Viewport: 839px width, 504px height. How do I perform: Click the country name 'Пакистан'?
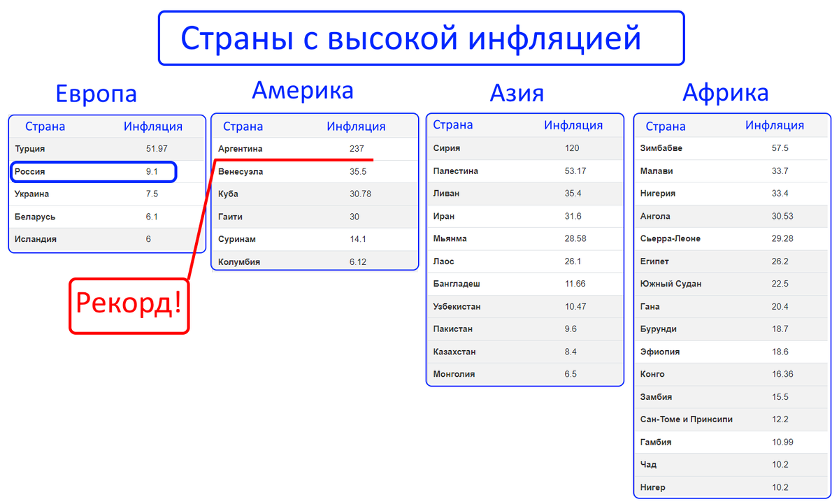(x=452, y=329)
